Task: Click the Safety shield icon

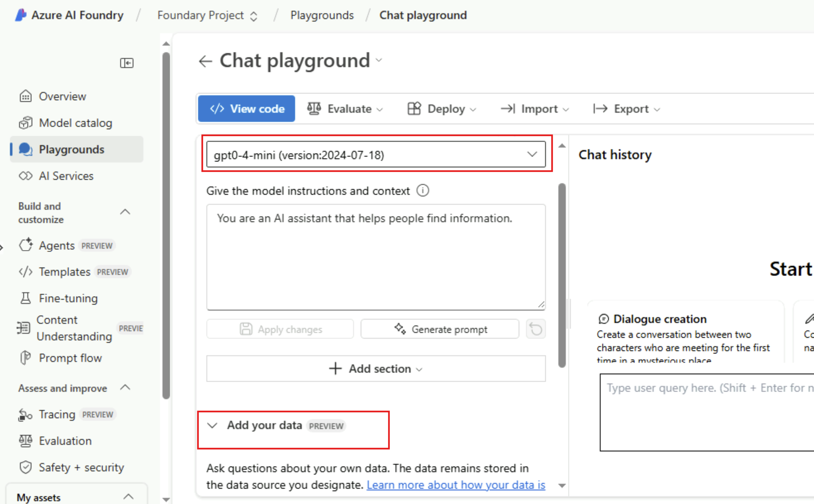Action: [26, 467]
